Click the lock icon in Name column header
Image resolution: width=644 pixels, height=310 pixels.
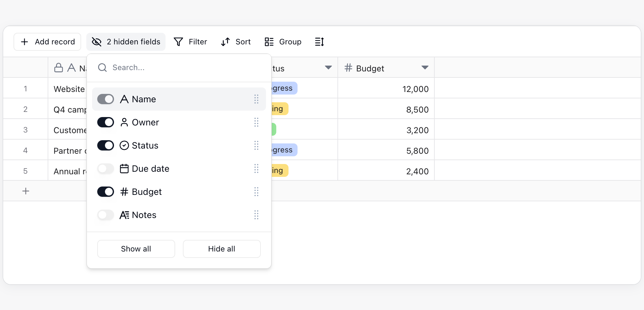[x=59, y=68]
